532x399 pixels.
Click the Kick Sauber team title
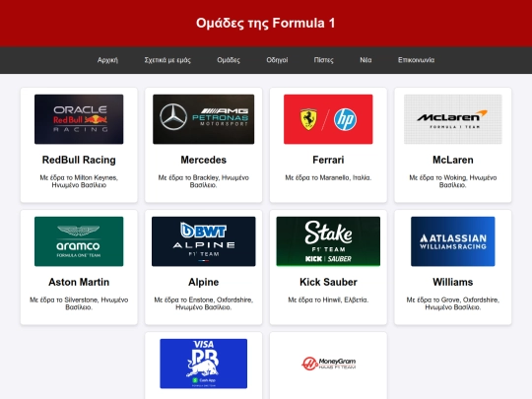click(328, 282)
